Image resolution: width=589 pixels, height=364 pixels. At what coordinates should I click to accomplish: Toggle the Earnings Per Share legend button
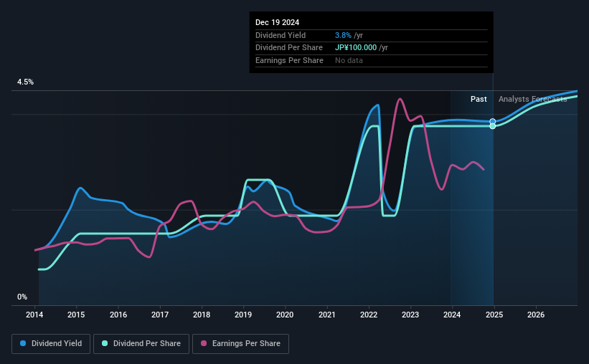(240, 344)
